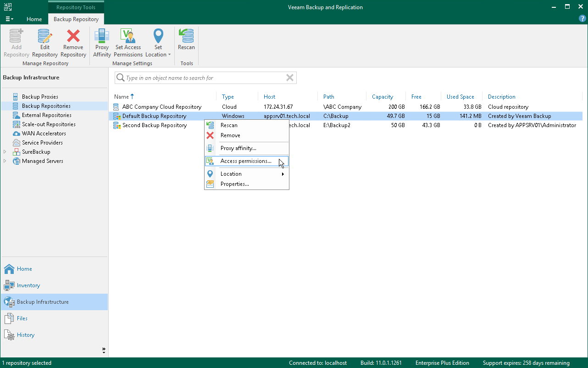
Task: Select Backup Repositories in the tree
Action: 46,106
